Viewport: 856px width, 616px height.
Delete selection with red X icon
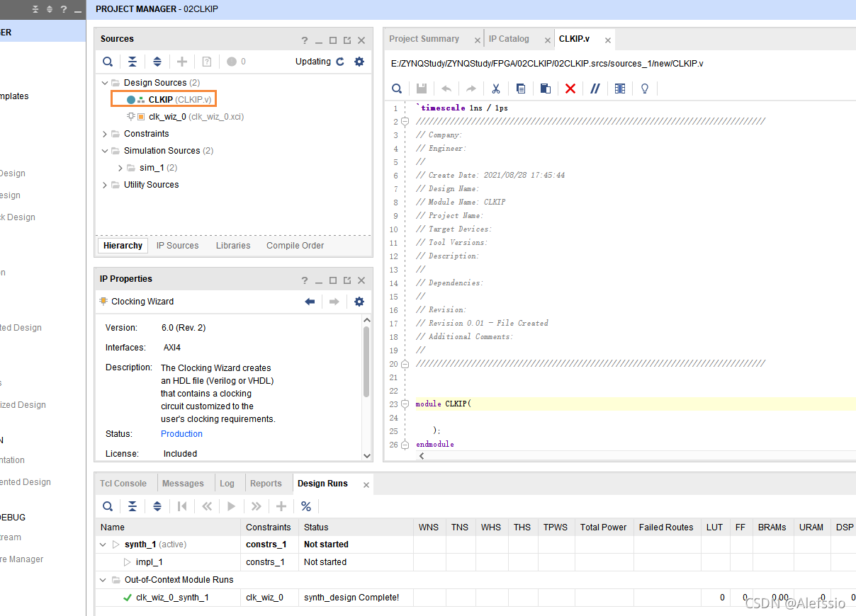[570, 89]
